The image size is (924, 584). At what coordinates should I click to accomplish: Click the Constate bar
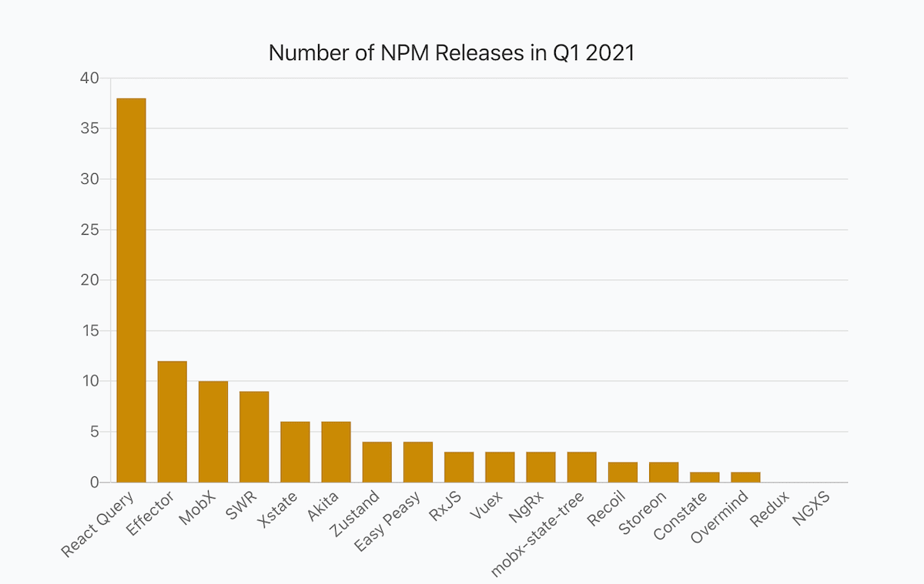[x=705, y=477]
